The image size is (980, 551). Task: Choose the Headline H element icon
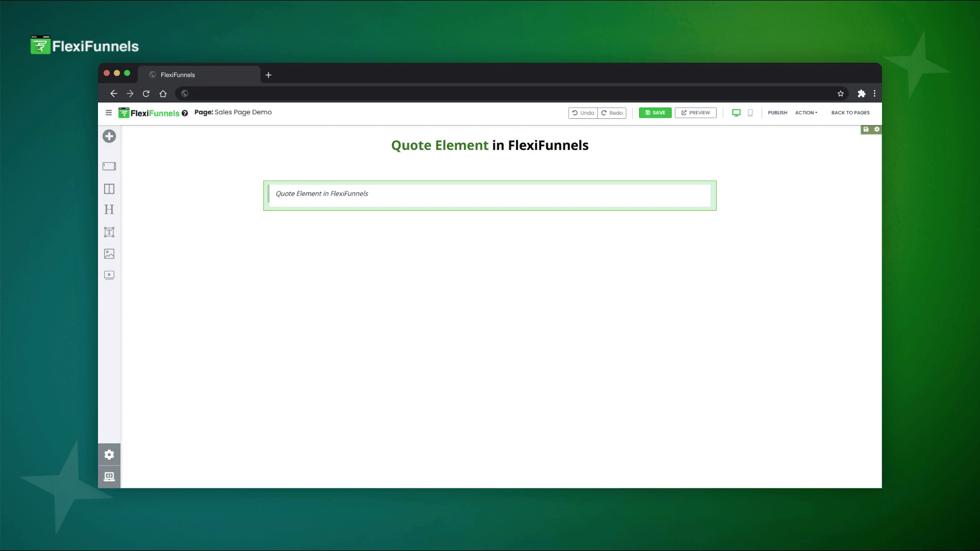click(109, 210)
